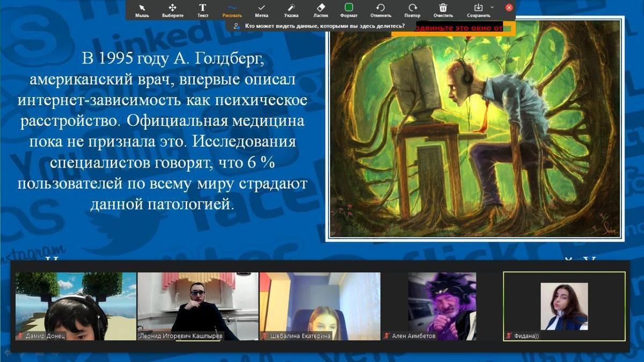The width and height of the screenshot is (644, 362).
Task: Switch to the Ластик eraser tool
Action: (321, 10)
